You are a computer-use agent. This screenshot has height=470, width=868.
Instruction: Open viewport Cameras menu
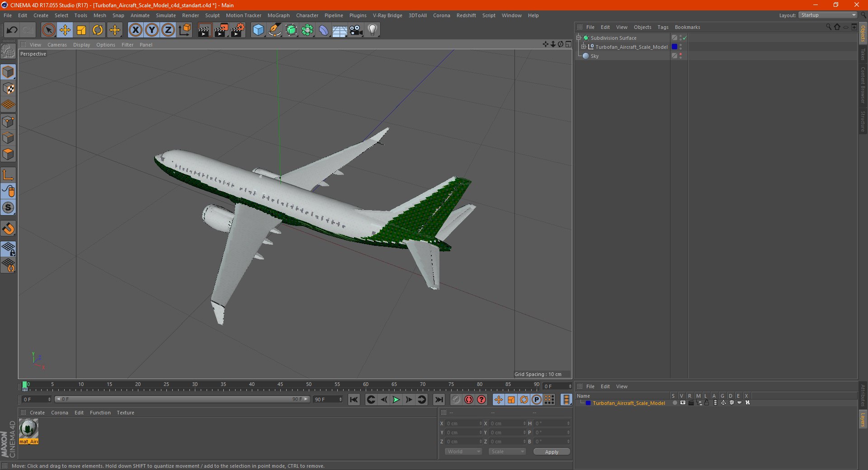point(57,45)
